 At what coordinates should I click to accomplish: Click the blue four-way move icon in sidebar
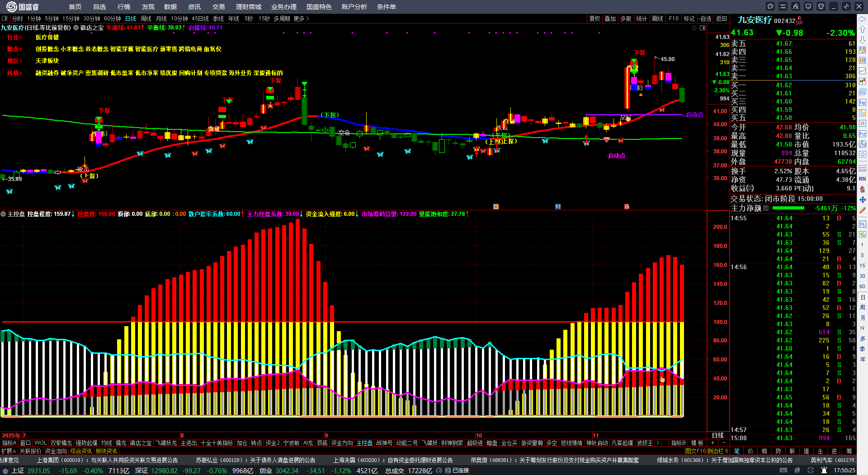coord(863,199)
